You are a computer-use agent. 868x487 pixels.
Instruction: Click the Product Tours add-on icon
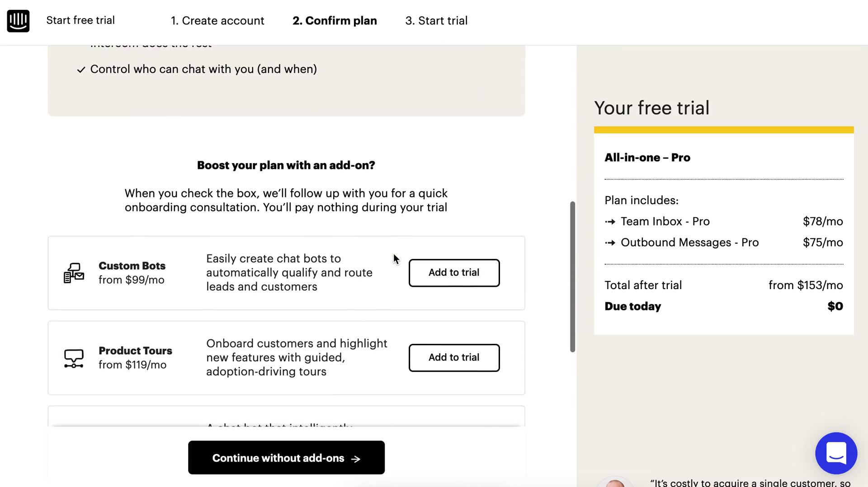click(74, 358)
